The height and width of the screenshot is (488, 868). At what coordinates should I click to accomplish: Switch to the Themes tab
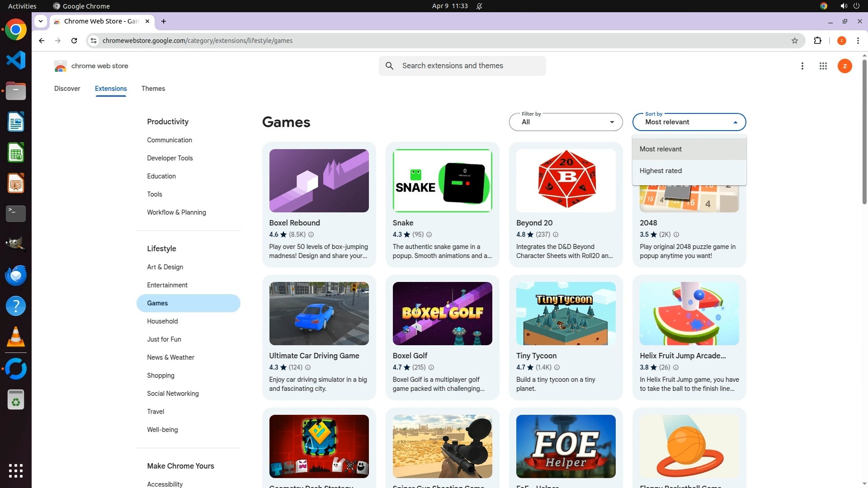[153, 89]
